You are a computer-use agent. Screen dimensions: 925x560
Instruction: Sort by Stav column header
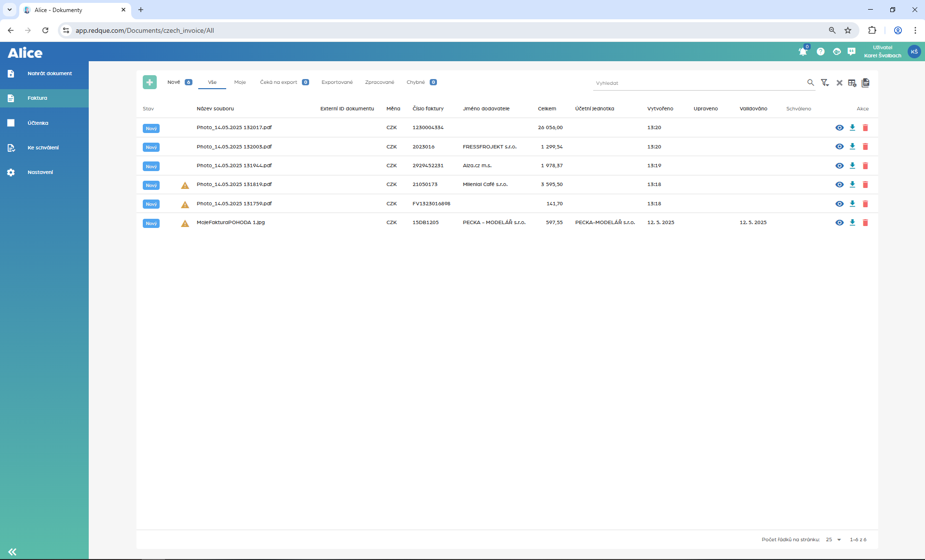pos(148,109)
